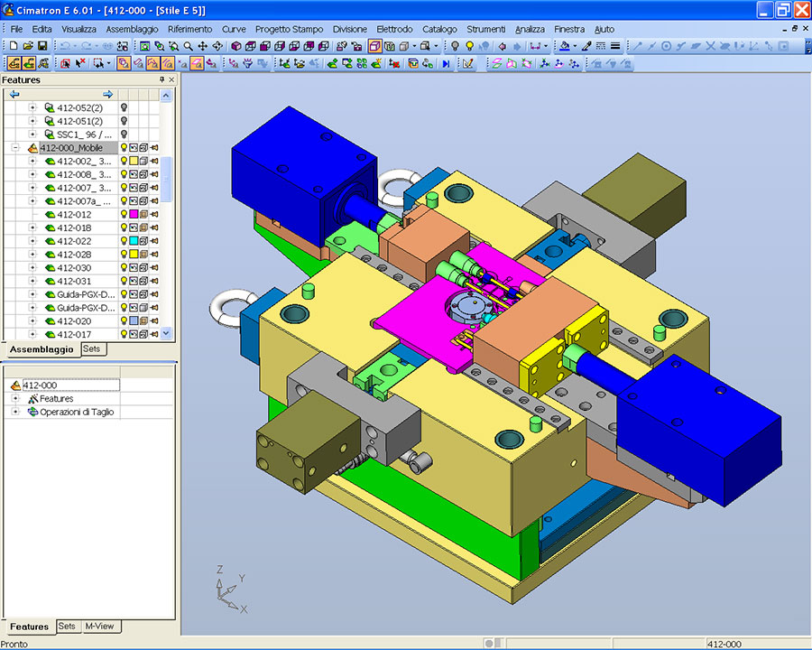Toggle visibility bulb for 412-000_Mobile

(x=124, y=148)
